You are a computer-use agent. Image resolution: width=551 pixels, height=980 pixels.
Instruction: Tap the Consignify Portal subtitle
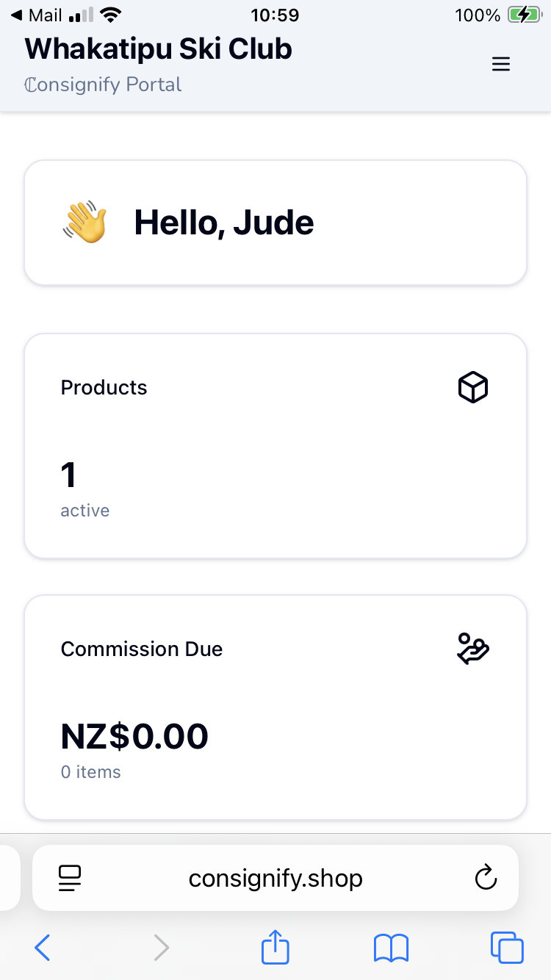(x=103, y=84)
